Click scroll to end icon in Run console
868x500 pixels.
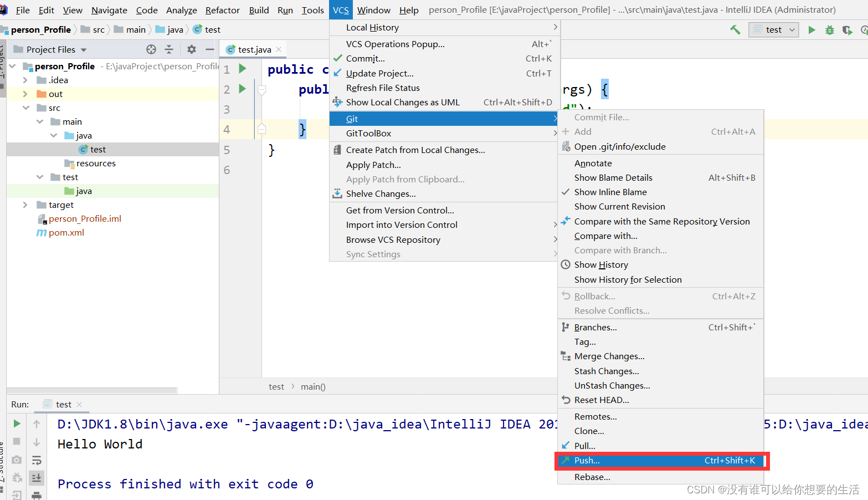click(37, 477)
